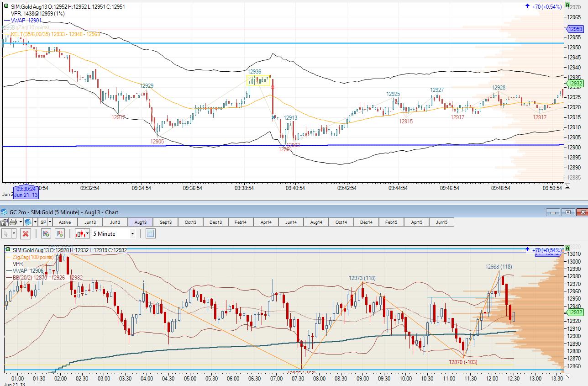Click the green 12932 price tag on upper scale

(575, 84)
